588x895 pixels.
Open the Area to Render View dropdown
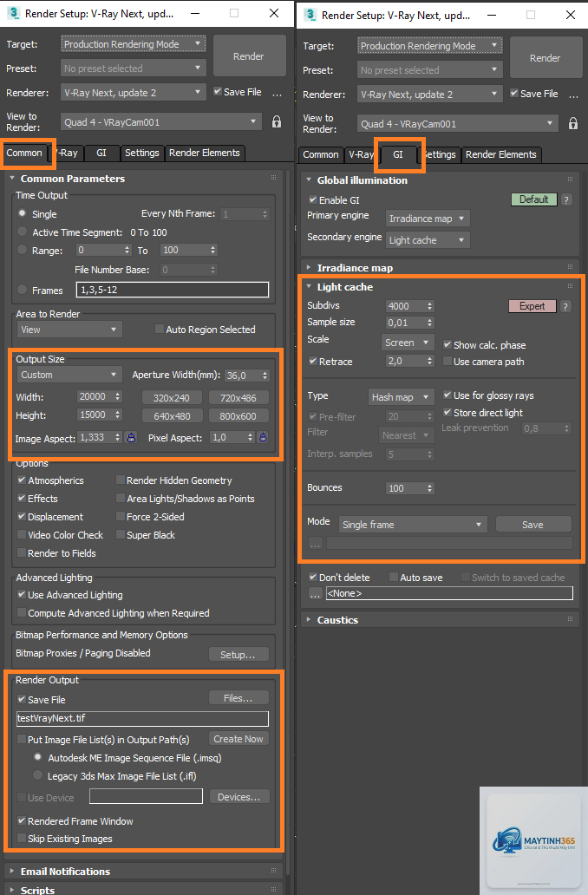[x=69, y=330]
